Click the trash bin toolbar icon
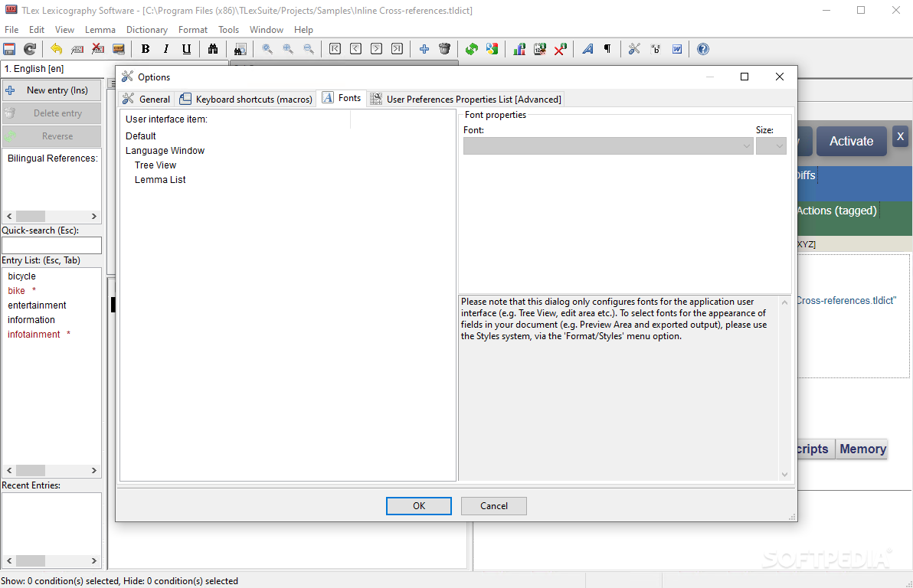Screen dimensions: 913x588 [x=444, y=49]
